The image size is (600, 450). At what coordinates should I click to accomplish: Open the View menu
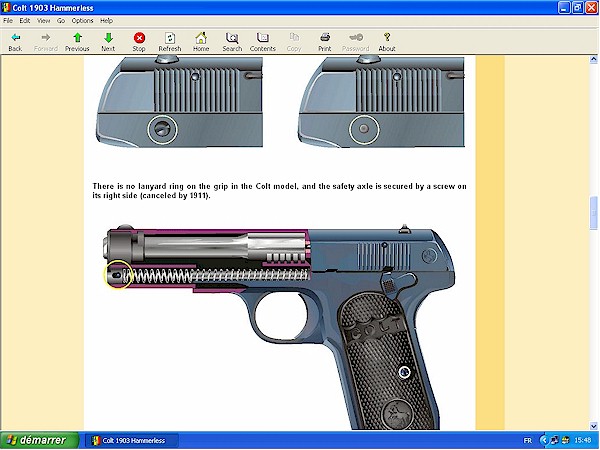pyautogui.click(x=44, y=21)
